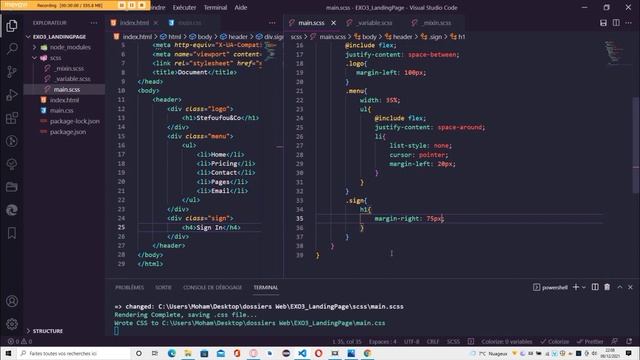Screen dimensions: 640x360
Task: Open the Exécuter menu
Action: click(184, 7)
